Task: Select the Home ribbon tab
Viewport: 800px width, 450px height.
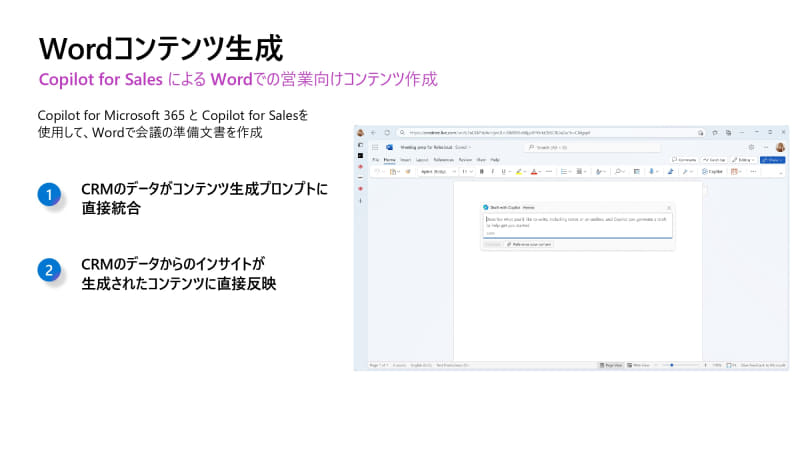Action: pos(389,160)
